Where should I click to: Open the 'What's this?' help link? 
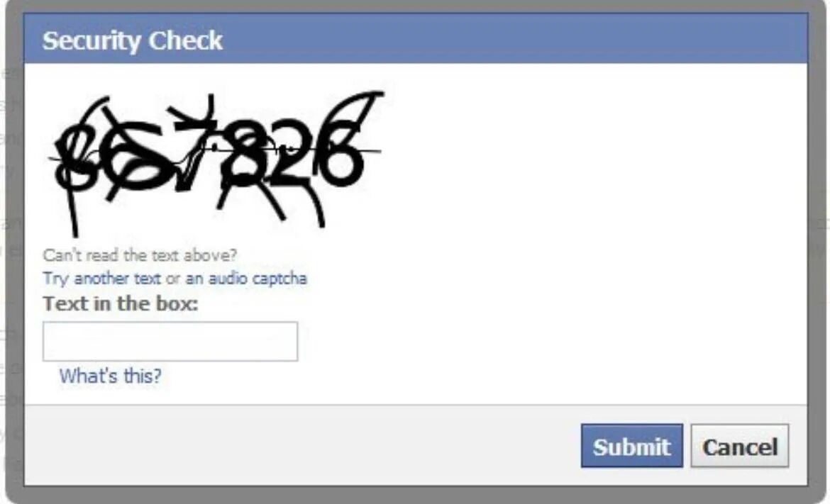[110, 376]
